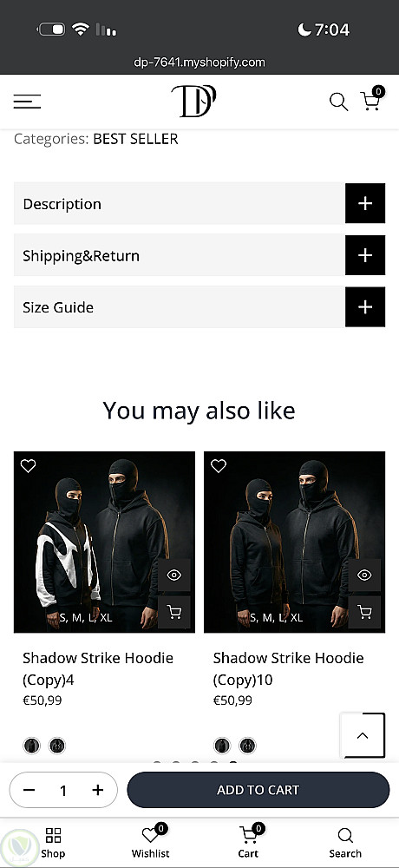Add Shadow Strike Hoodie (Copy)4 to wishlist

[x=29, y=466]
